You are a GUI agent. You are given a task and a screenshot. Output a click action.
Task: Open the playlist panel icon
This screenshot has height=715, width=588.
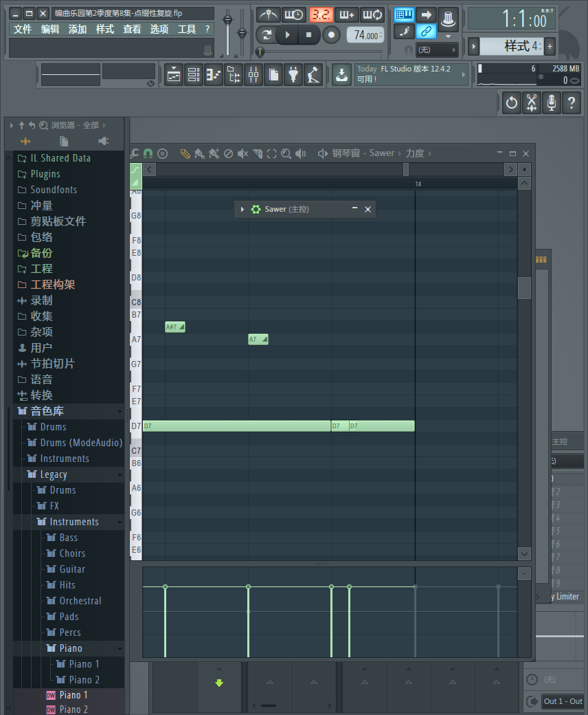[174, 74]
